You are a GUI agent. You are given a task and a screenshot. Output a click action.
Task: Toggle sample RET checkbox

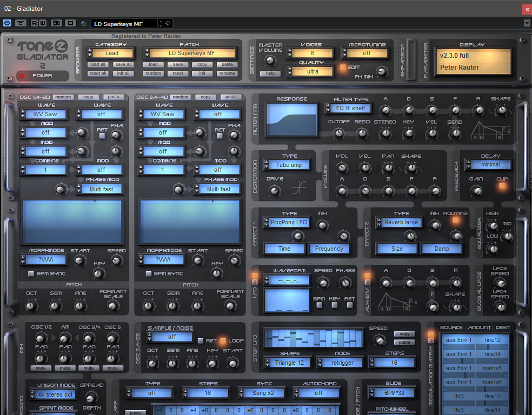coord(201,341)
